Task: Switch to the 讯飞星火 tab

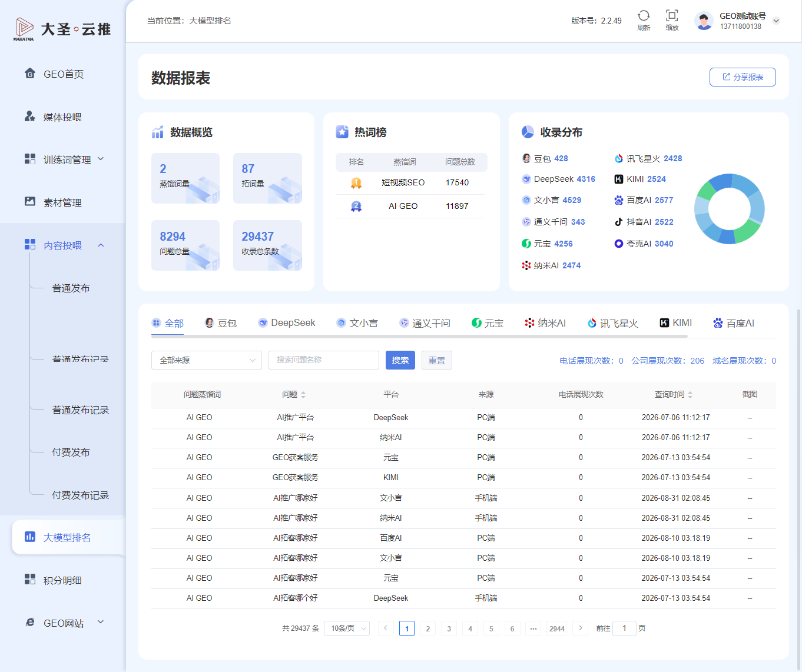Action: tap(613, 323)
